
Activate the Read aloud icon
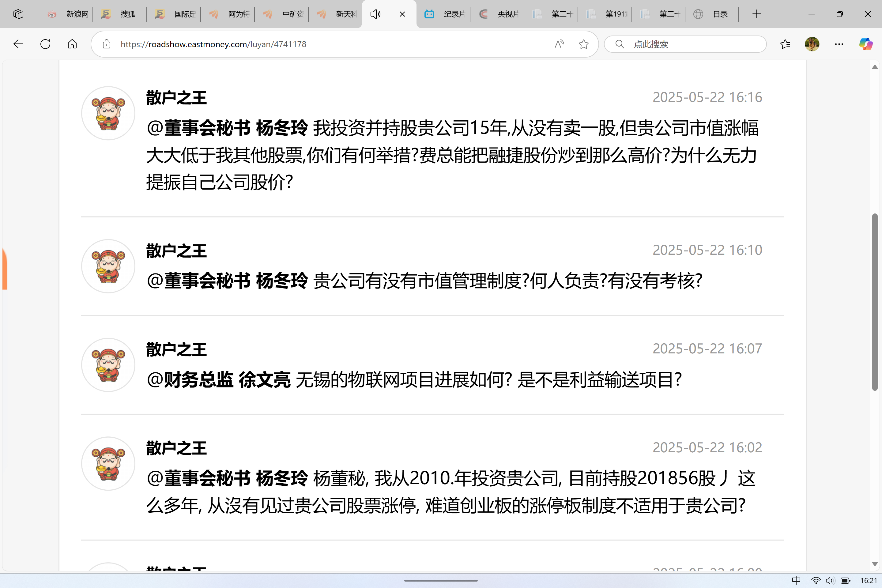(x=559, y=44)
